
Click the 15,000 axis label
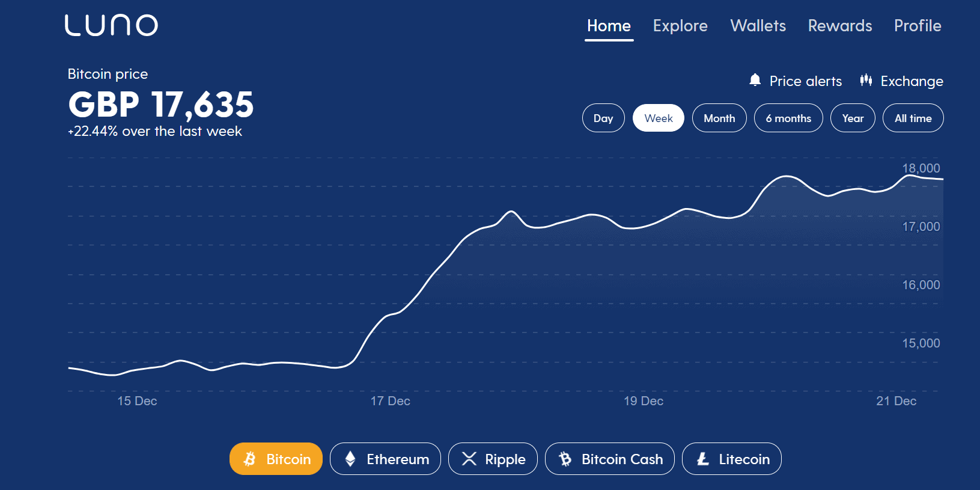(921, 343)
